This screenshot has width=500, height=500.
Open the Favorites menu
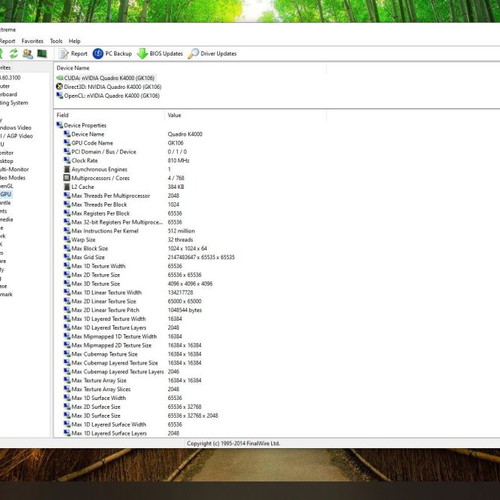32,41
